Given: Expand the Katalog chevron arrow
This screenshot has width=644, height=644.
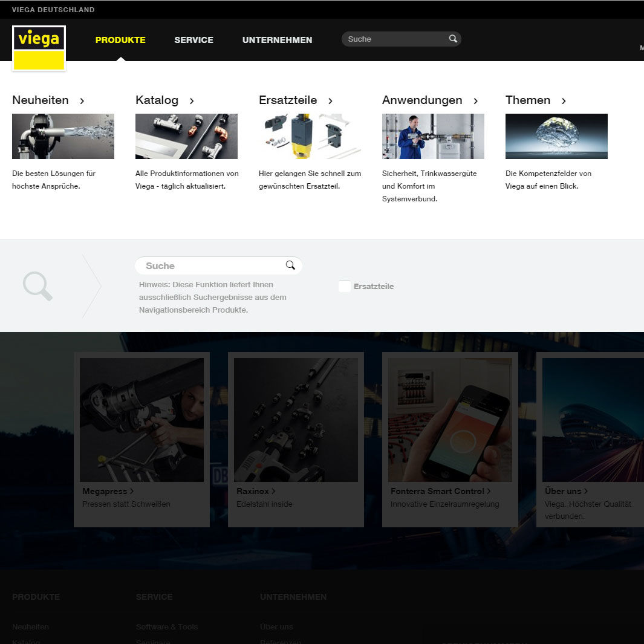Looking at the screenshot, I should 192,101.
